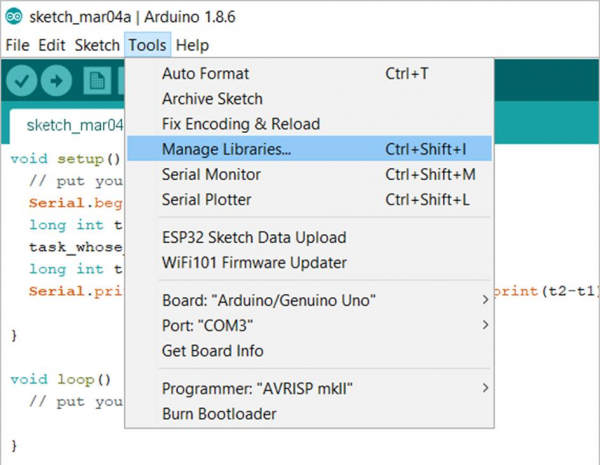This screenshot has width=600, height=465.
Task: Choose Archive Sketch menu entry
Action: (212, 99)
